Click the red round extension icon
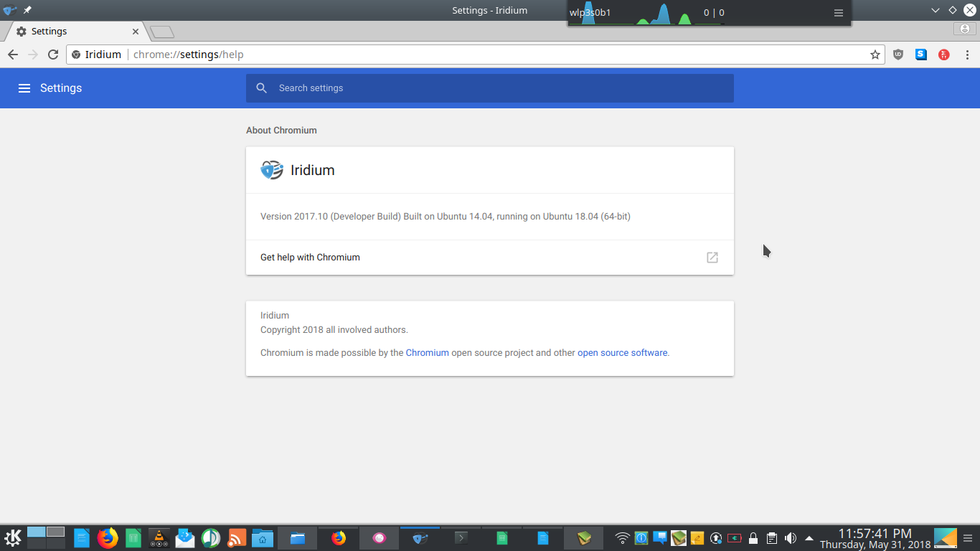 (x=944, y=55)
